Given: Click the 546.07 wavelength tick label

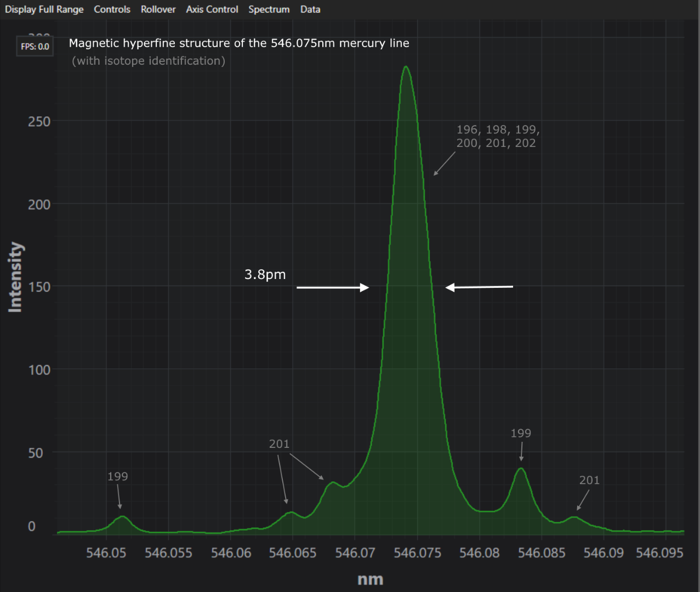Looking at the screenshot, I should coord(355,553).
